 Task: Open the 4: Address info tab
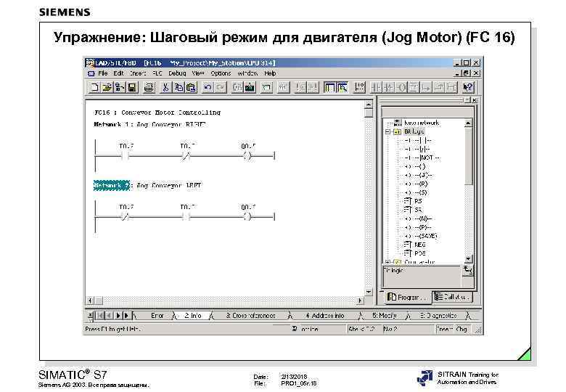point(324,316)
